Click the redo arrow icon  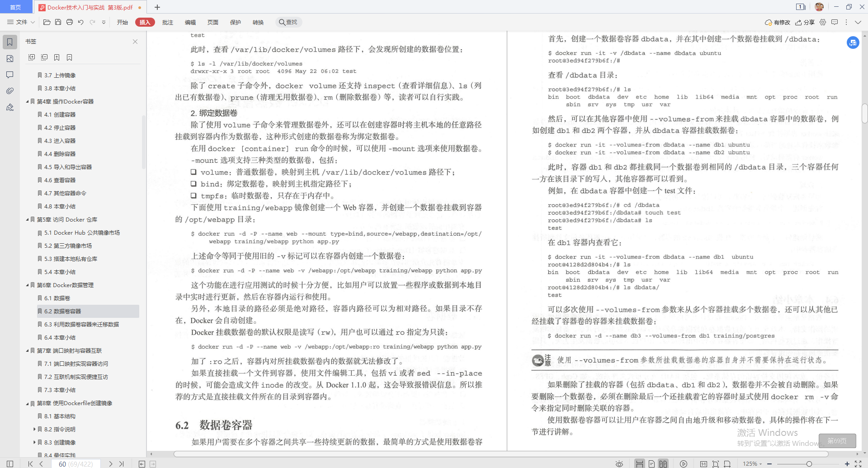click(x=92, y=22)
